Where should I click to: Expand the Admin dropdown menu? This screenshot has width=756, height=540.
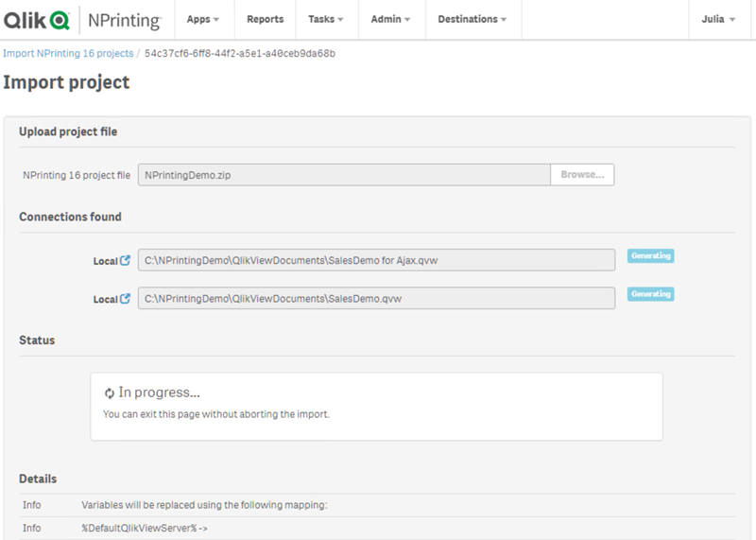tap(390, 19)
